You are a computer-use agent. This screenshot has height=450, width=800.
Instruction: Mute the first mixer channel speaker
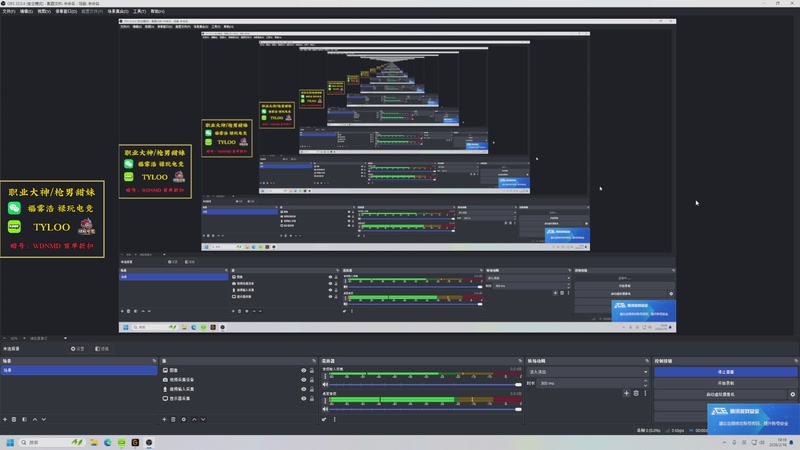click(x=326, y=384)
